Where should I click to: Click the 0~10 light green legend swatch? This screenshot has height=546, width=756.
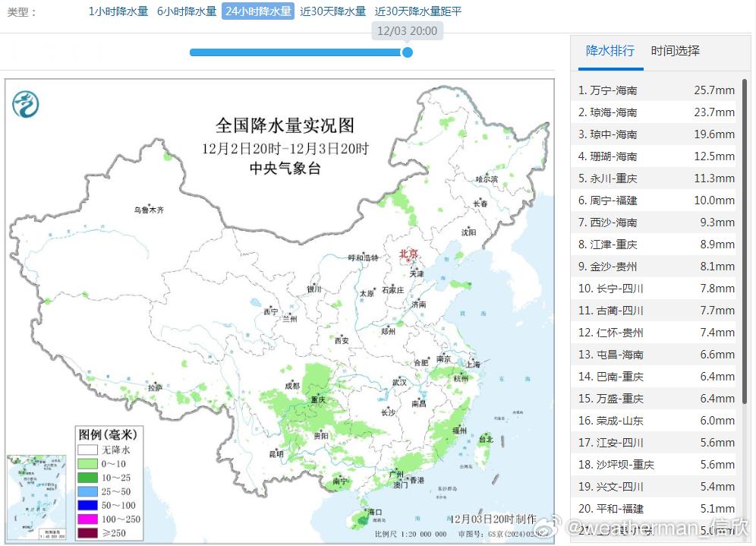click(88, 464)
